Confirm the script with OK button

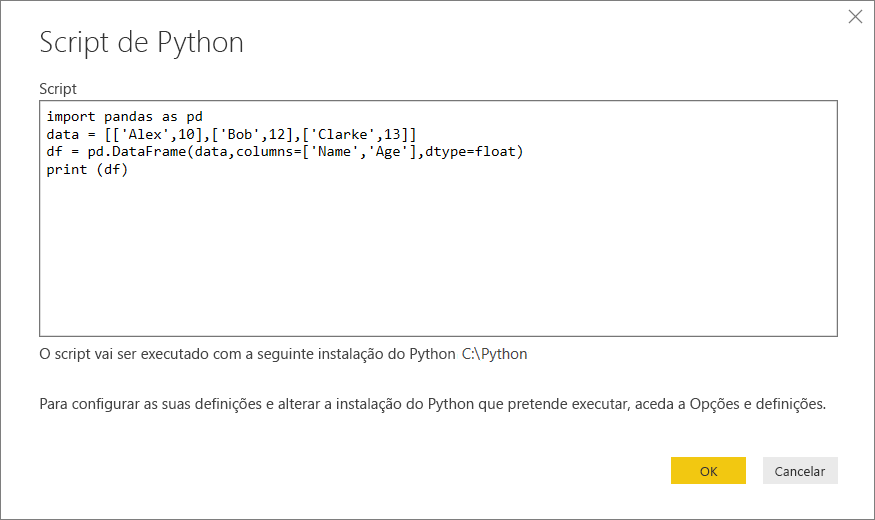click(708, 470)
